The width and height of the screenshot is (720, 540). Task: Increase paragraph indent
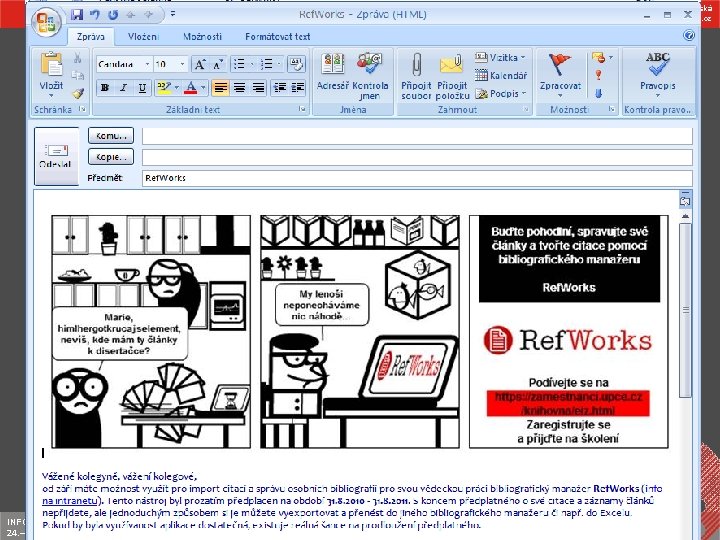(x=298, y=88)
